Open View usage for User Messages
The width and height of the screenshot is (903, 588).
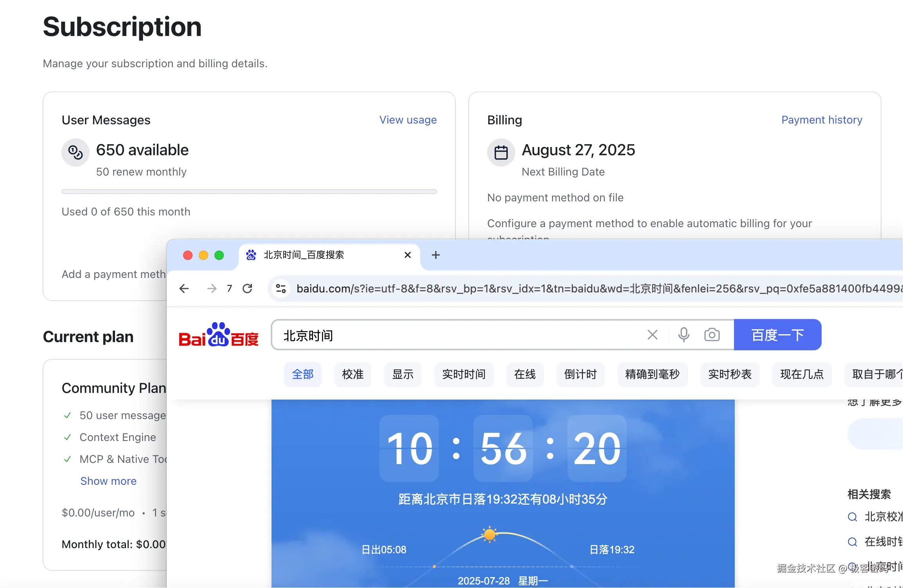pyautogui.click(x=408, y=120)
